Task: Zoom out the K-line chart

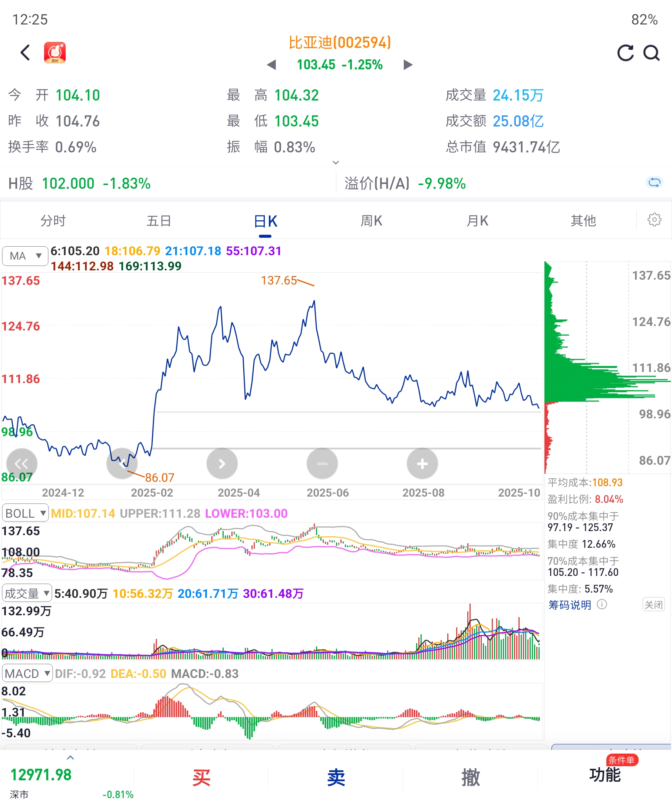Action: (x=322, y=464)
